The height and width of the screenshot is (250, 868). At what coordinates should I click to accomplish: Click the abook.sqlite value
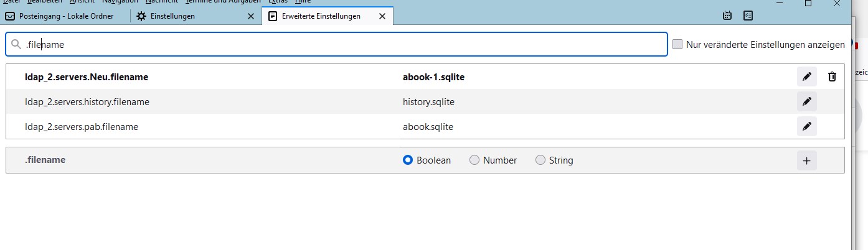point(428,127)
